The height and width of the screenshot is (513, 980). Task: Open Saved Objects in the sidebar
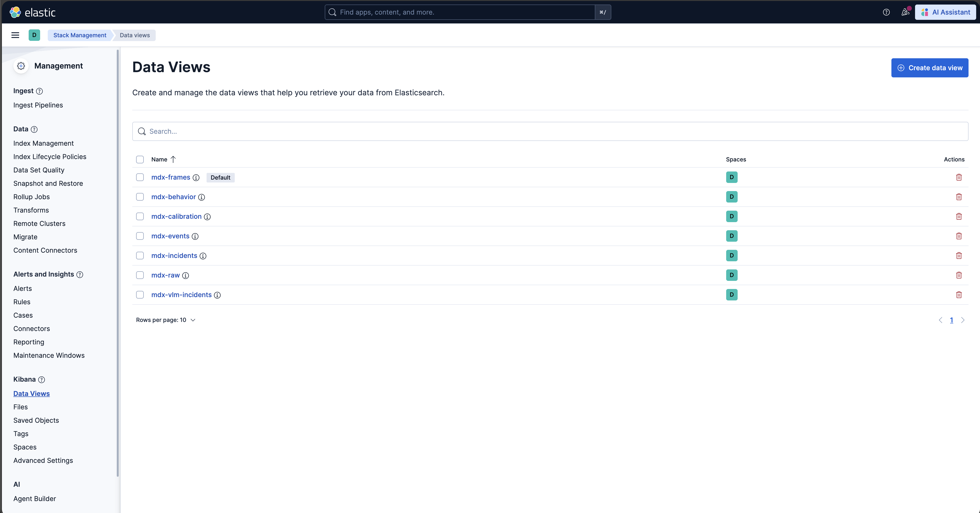(x=36, y=420)
